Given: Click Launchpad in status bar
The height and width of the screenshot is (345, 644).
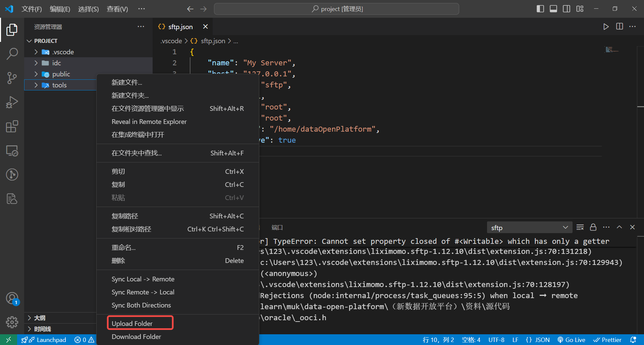Looking at the screenshot, I should click(x=44, y=340).
